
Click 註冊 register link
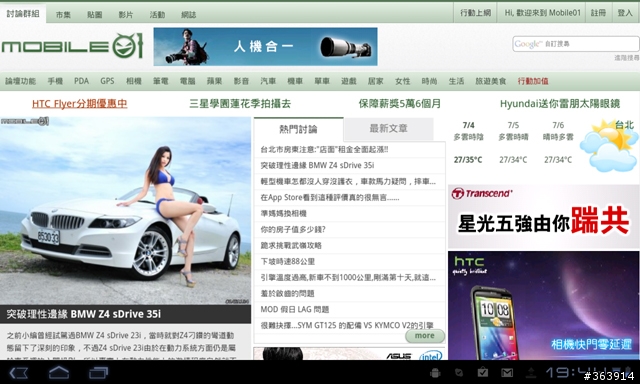(x=598, y=13)
